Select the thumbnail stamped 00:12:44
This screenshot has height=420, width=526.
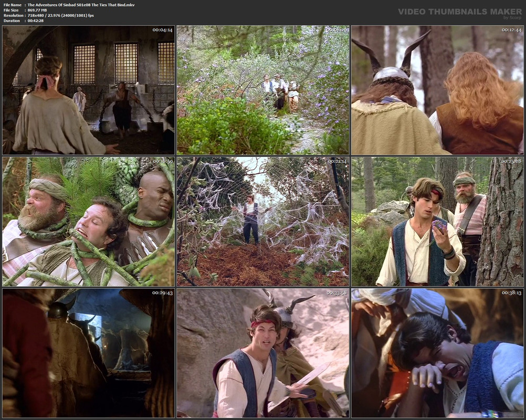tap(437, 90)
